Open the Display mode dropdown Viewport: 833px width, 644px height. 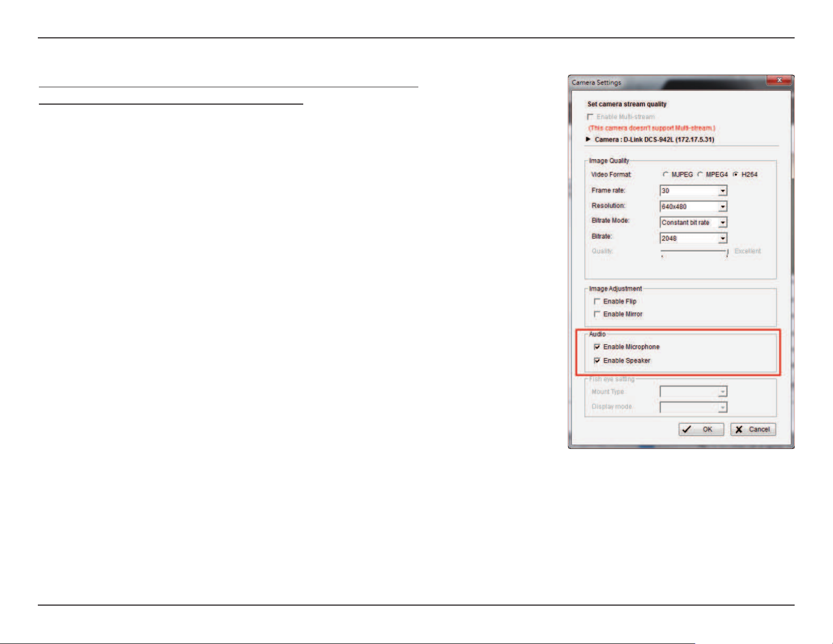[723, 407]
